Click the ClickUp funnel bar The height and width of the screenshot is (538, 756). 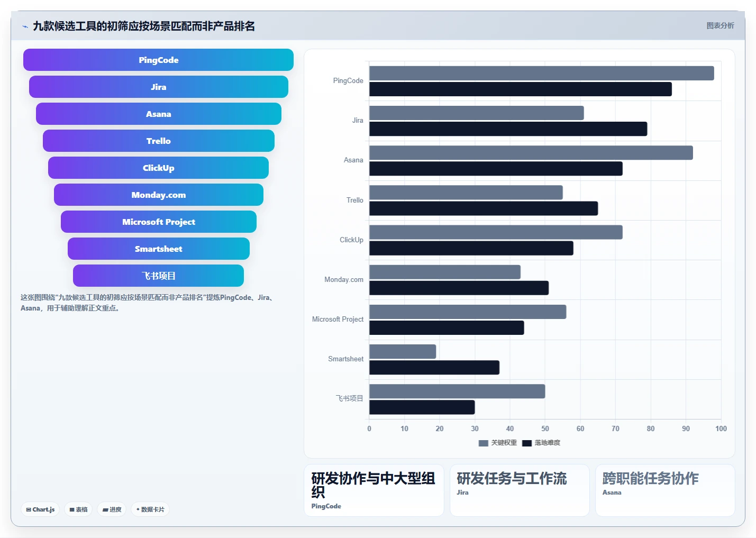158,168
